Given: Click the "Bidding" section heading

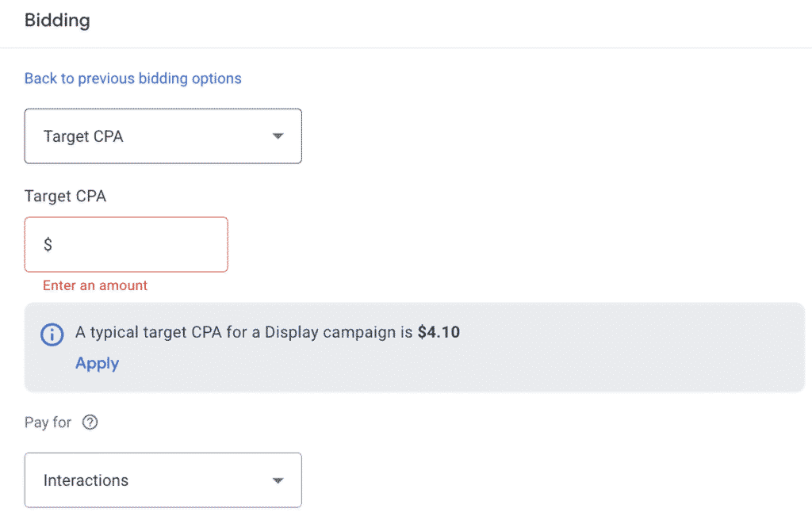Looking at the screenshot, I should click(x=56, y=21).
